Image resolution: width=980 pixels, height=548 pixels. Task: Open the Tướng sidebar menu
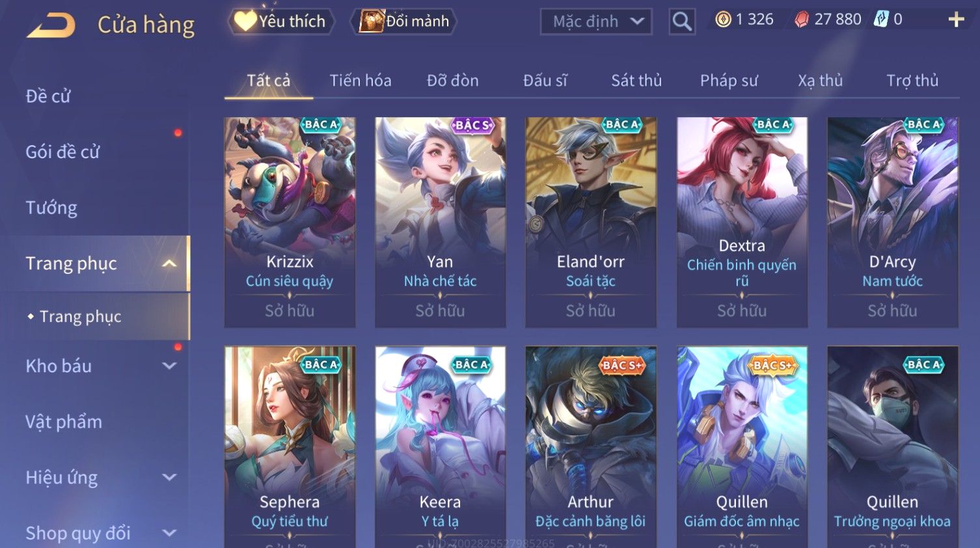coord(51,208)
